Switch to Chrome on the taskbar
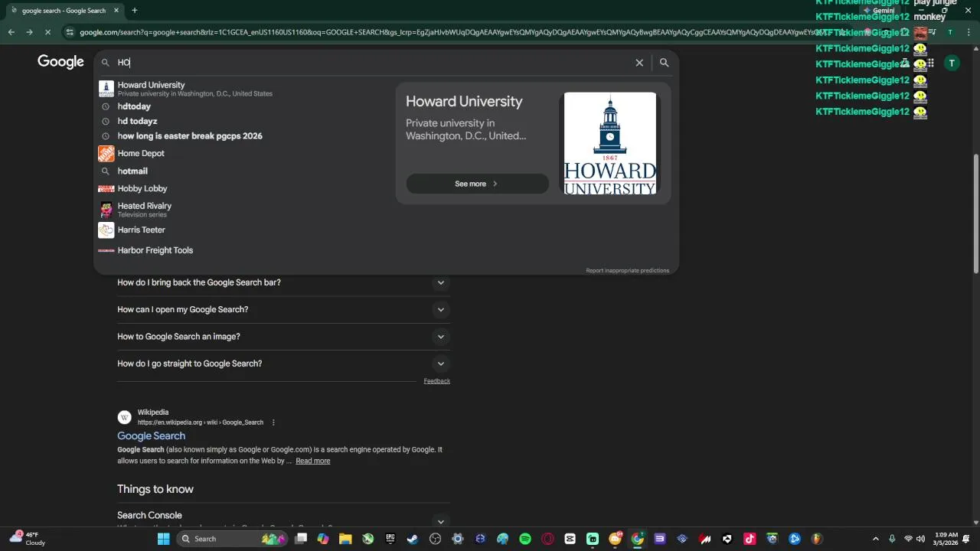The height and width of the screenshot is (551, 980). [637, 539]
